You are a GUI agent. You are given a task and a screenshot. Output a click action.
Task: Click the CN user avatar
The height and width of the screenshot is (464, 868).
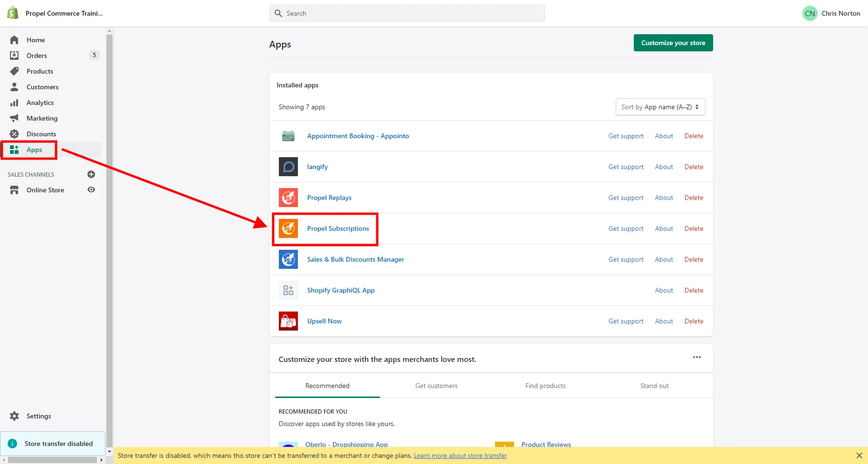coord(810,13)
